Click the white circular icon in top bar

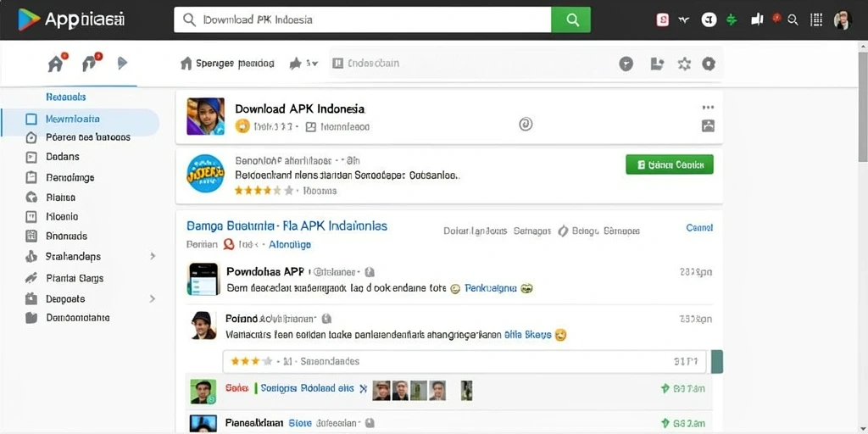(x=709, y=20)
